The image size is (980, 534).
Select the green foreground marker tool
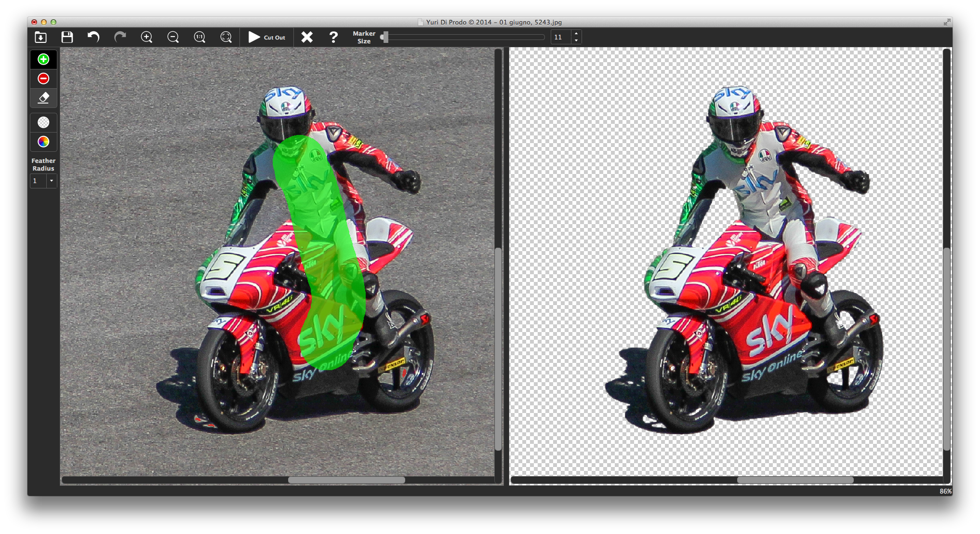[43, 59]
